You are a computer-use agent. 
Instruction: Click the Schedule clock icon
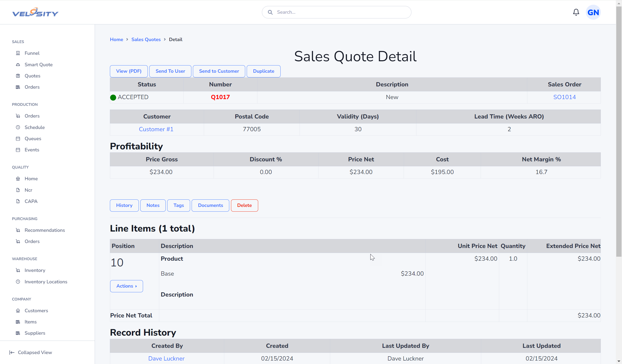[18, 127]
